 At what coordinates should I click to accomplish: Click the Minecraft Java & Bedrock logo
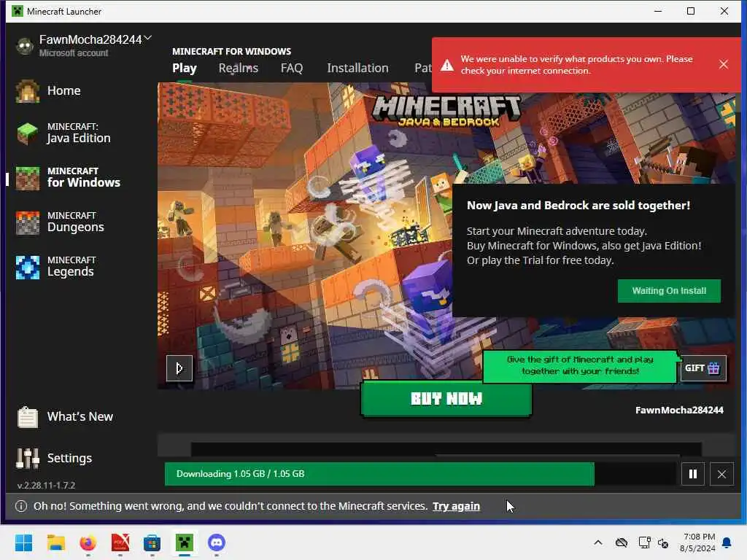(447, 111)
